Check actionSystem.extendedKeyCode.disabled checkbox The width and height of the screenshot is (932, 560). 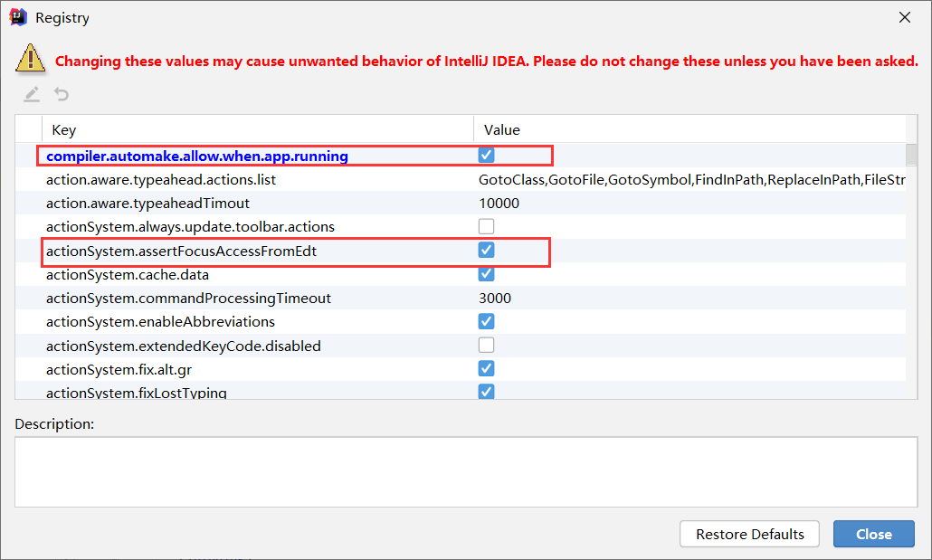pos(486,346)
